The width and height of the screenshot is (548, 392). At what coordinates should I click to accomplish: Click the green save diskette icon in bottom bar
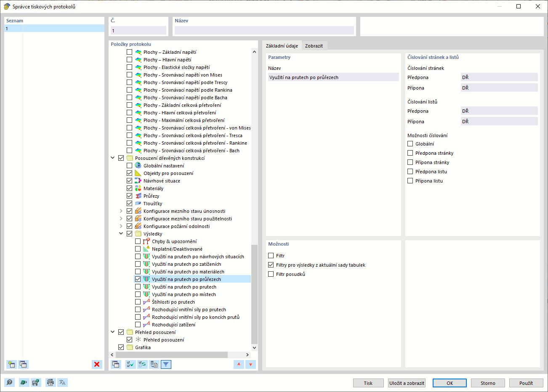click(x=36, y=382)
